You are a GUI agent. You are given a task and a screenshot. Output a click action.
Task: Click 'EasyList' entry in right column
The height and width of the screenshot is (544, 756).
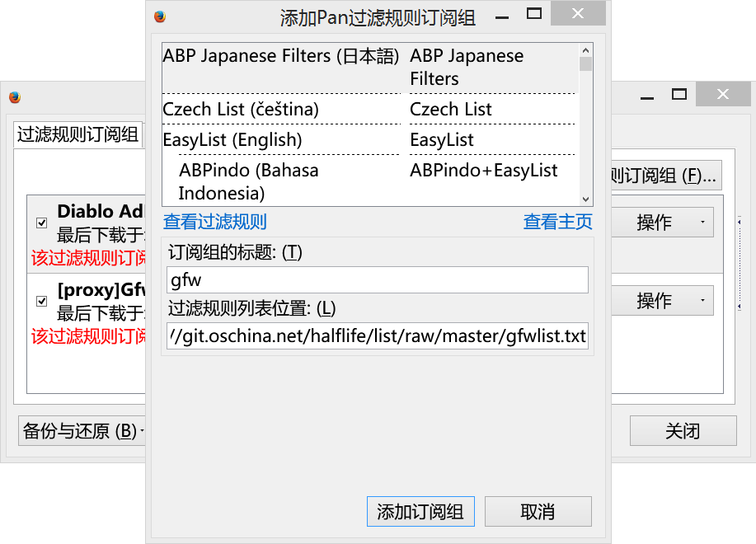tap(442, 140)
